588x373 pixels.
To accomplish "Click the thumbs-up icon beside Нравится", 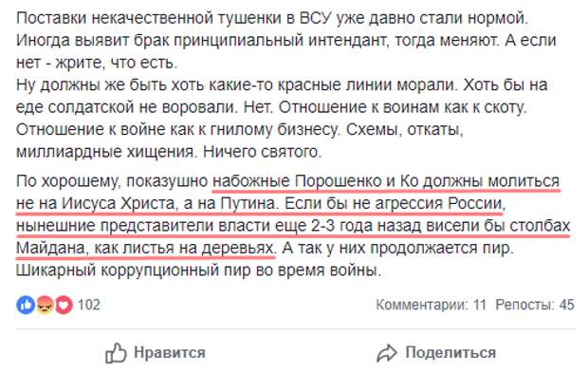I will (116, 353).
